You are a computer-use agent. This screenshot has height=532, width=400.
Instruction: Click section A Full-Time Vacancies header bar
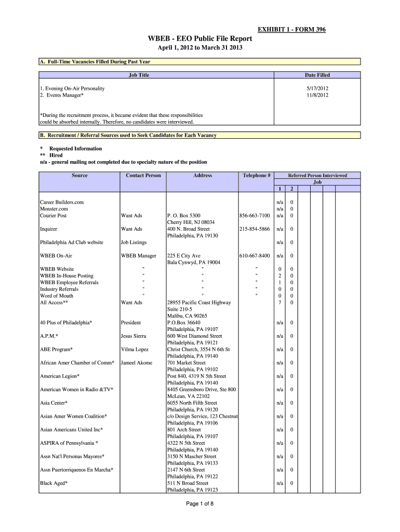click(200, 62)
